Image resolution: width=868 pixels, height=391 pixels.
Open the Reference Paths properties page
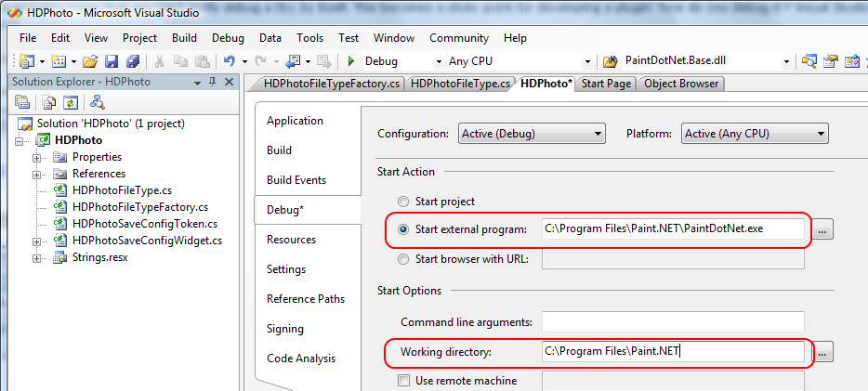tap(306, 299)
